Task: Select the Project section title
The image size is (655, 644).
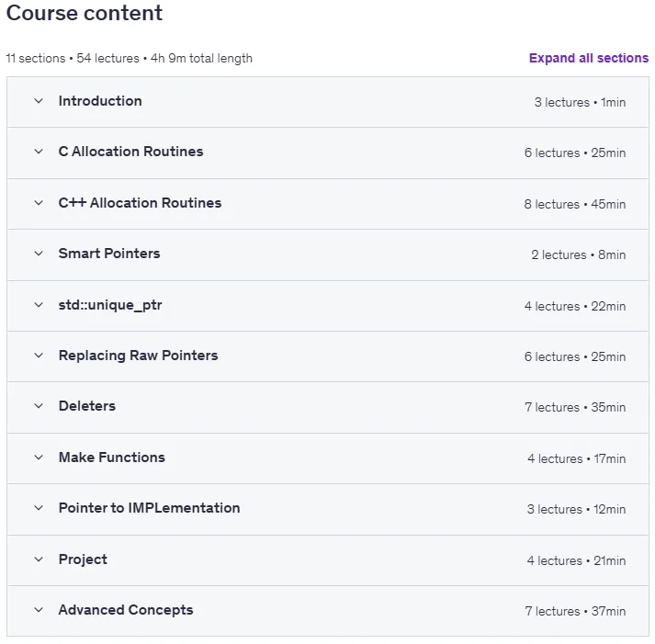Action: pyautogui.click(x=83, y=559)
